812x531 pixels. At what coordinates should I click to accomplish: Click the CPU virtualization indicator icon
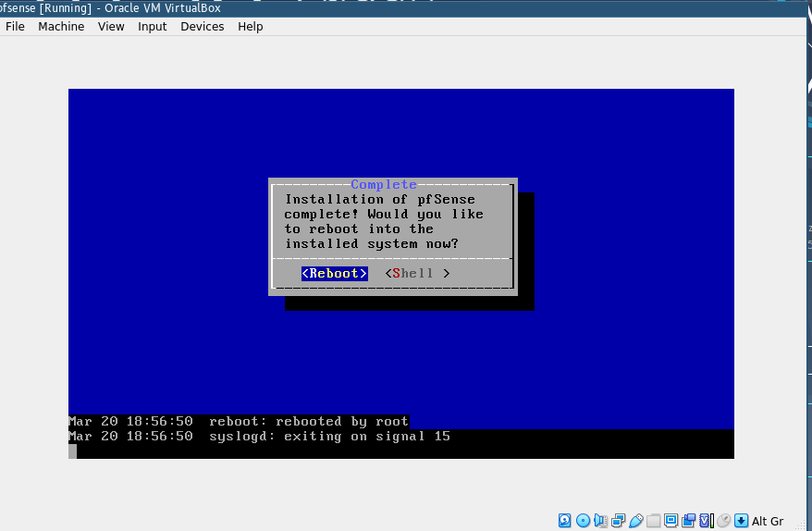coord(707,520)
